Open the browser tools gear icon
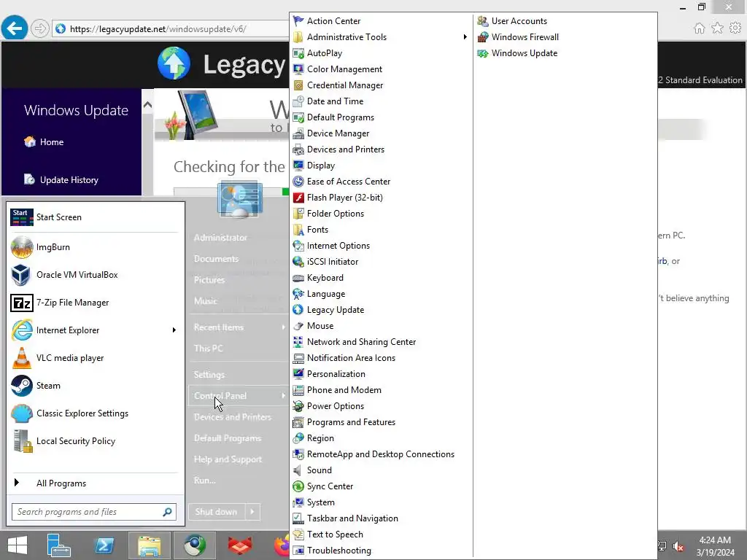 point(735,28)
